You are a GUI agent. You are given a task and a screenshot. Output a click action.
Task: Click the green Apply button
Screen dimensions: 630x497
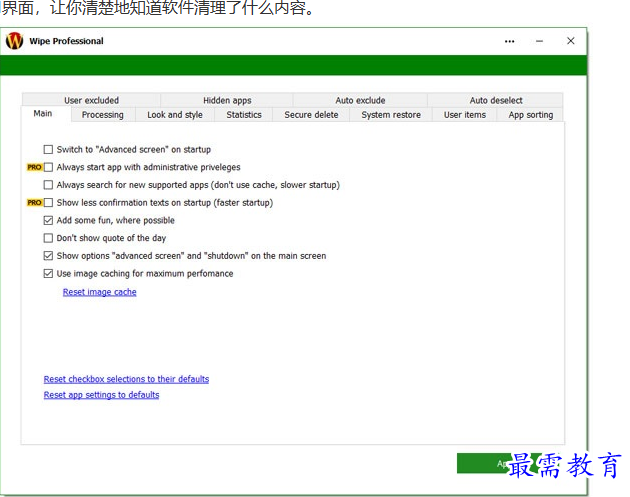tap(510, 463)
